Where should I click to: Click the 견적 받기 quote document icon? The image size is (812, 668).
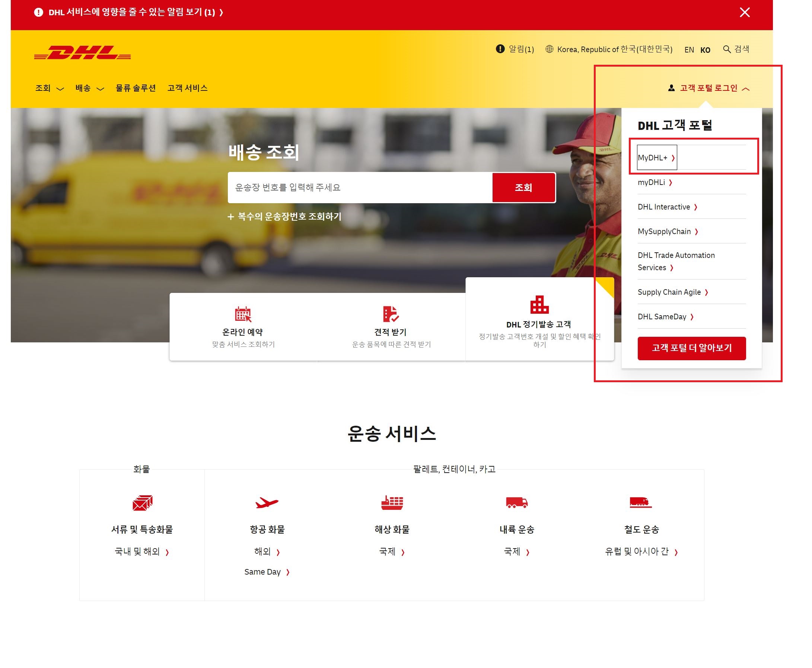[391, 314]
